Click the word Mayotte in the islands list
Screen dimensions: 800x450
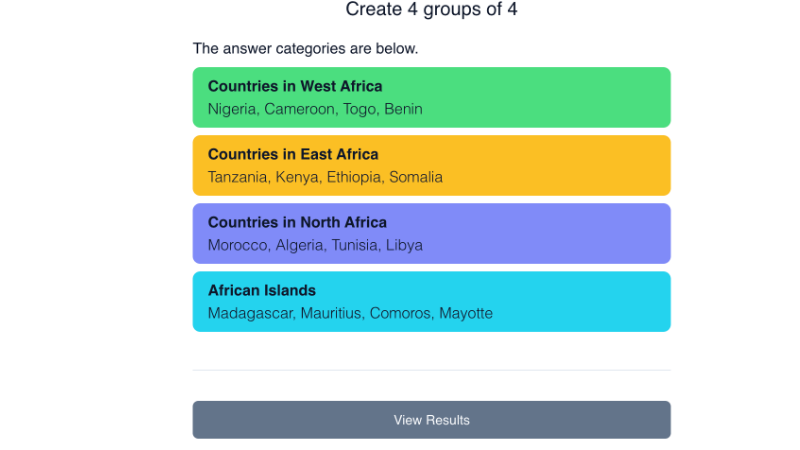coord(466,313)
